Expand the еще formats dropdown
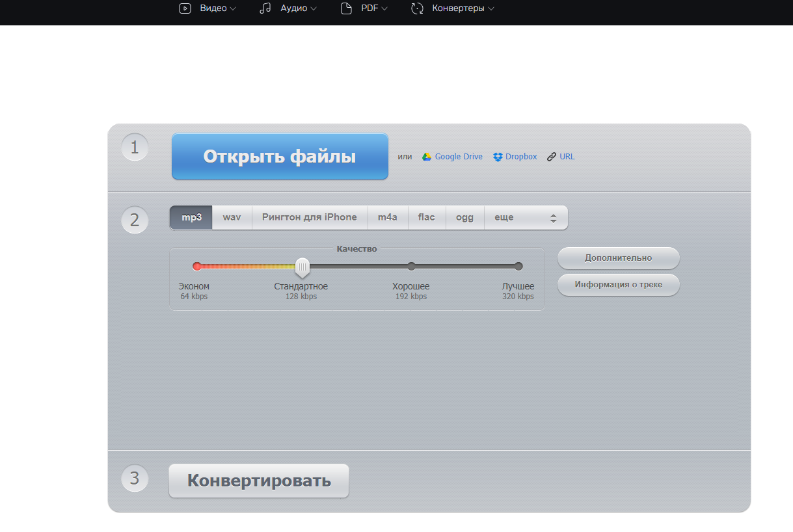 click(526, 218)
